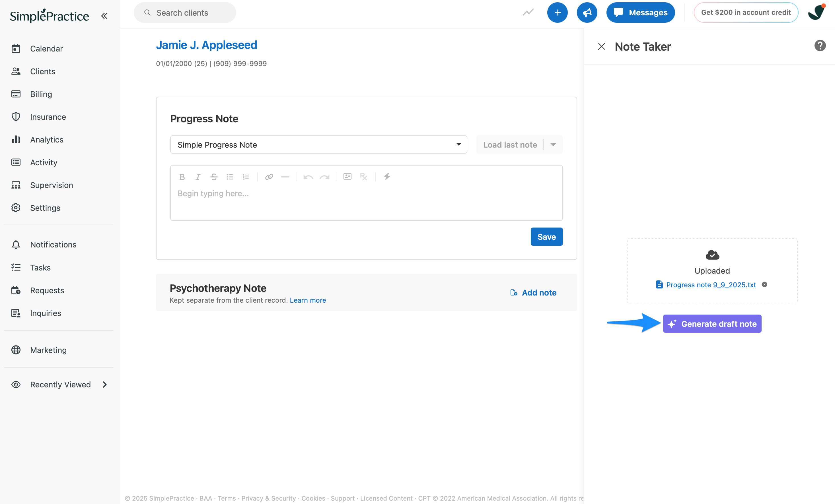835x504 pixels.
Task: Remove the uploaded Progress note 9_9_2025.txt file
Action: coord(765,284)
